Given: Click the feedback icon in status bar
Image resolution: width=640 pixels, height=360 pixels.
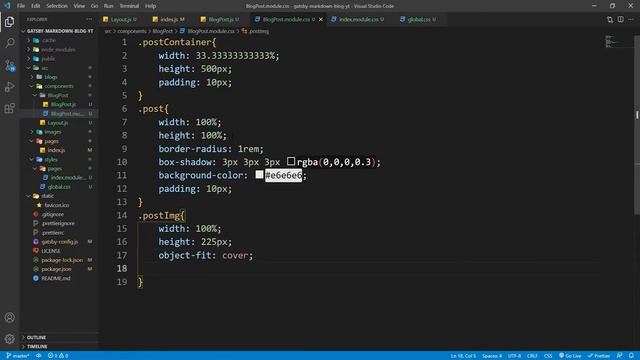Looking at the screenshot, I should 620,356.
